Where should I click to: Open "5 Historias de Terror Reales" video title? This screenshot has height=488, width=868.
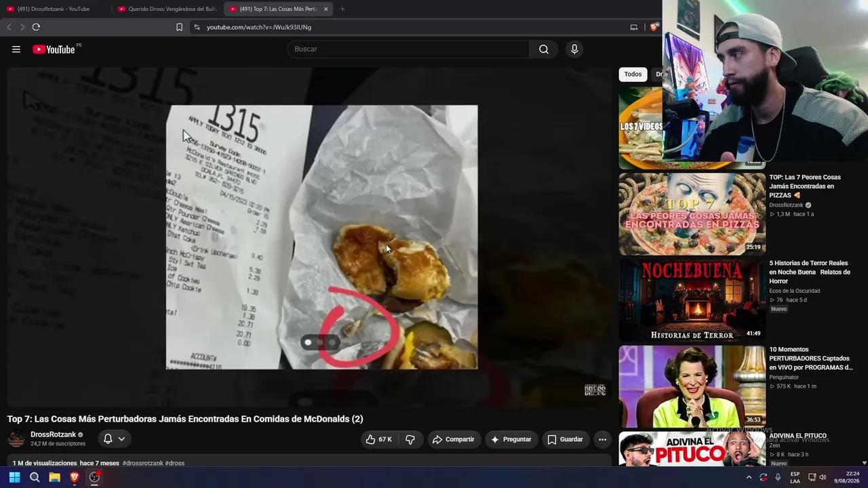coord(810,272)
